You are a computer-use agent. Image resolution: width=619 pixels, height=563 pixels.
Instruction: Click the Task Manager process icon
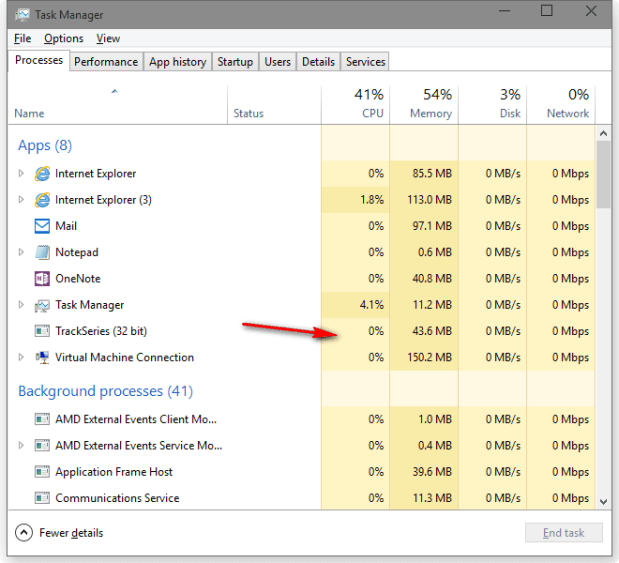tap(42, 305)
